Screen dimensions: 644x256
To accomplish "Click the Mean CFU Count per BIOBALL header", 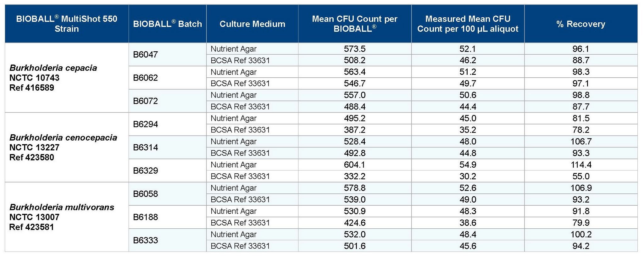I will pyautogui.click(x=354, y=24).
